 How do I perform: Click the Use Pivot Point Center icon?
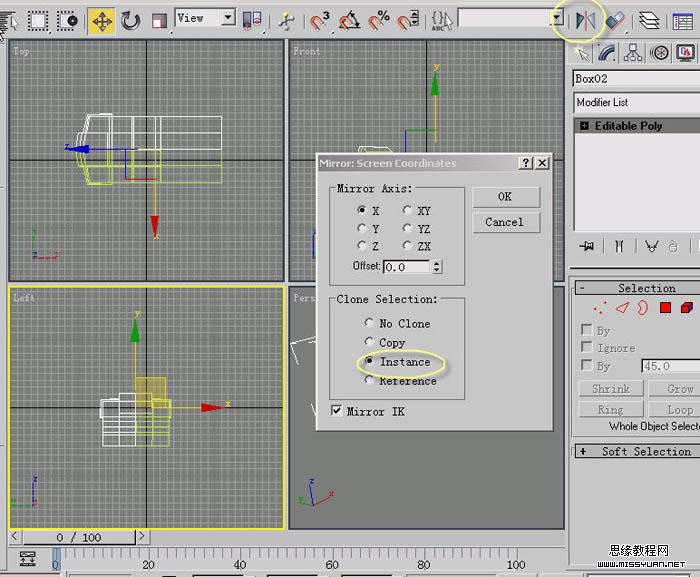coord(252,21)
